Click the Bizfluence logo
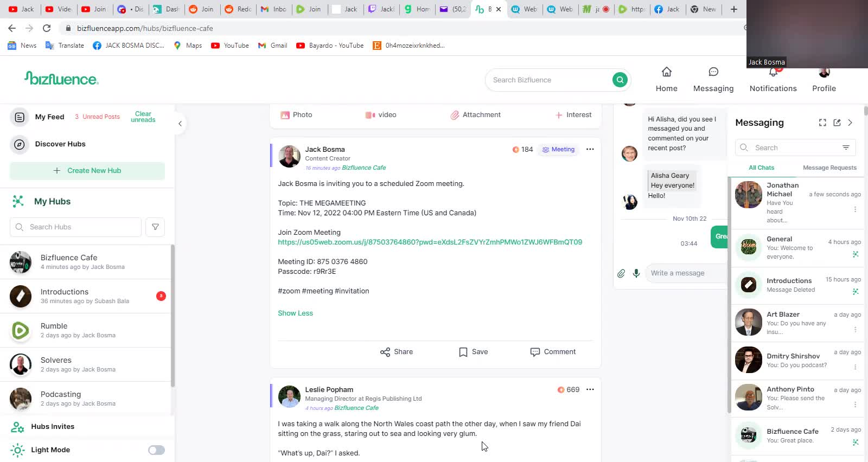Viewport: 868px width, 462px height. 61,79
